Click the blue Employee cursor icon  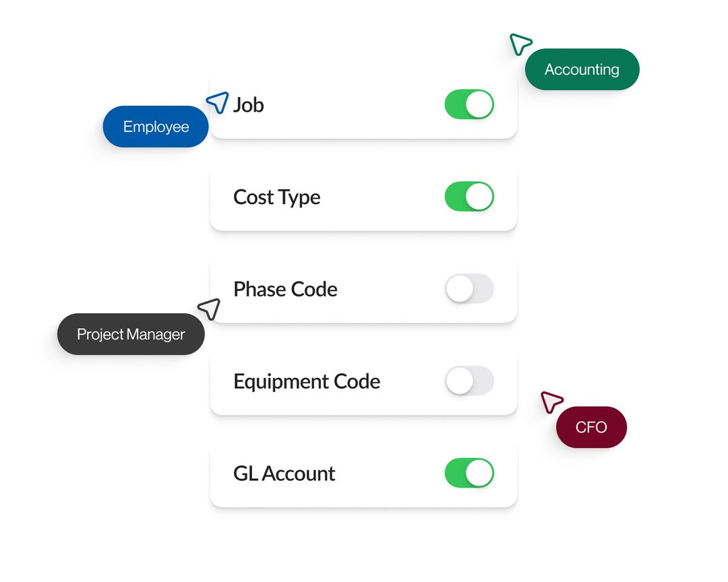point(217,102)
